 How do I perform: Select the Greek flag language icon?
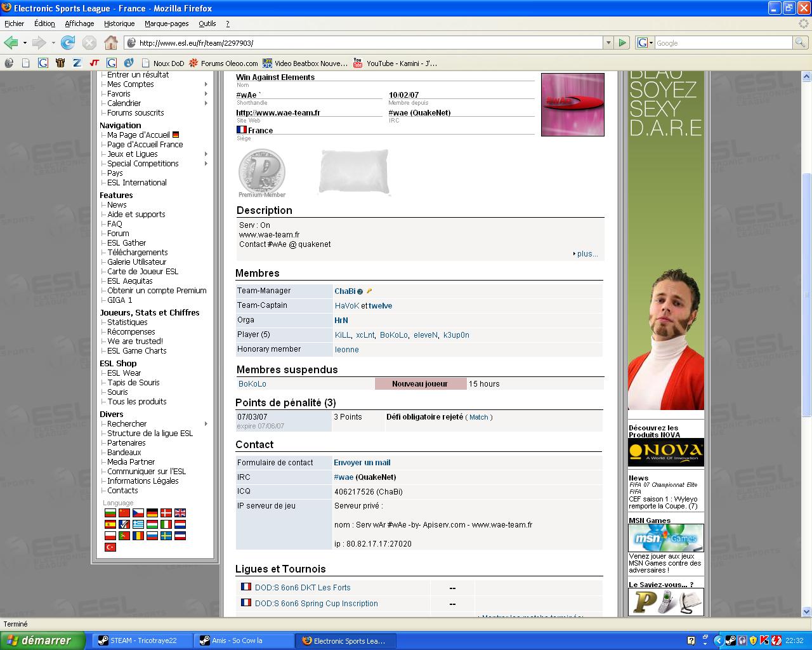pos(138,524)
